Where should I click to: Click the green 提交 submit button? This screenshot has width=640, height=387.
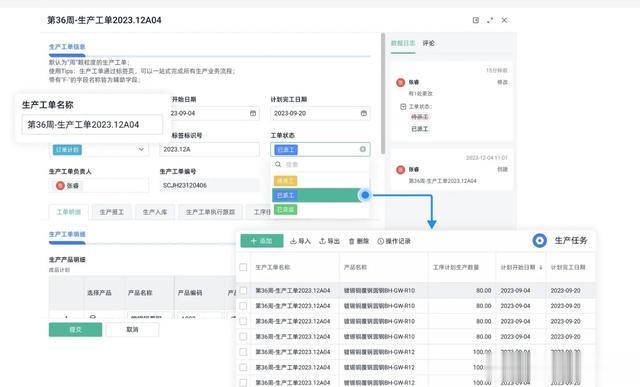click(x=76, y=329)
